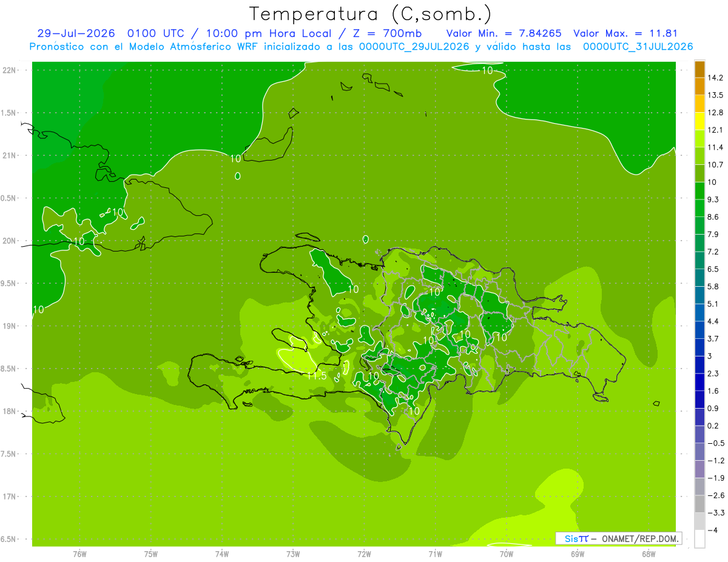Click the 10 contour label north of Cuba

[x=236, y=159]
